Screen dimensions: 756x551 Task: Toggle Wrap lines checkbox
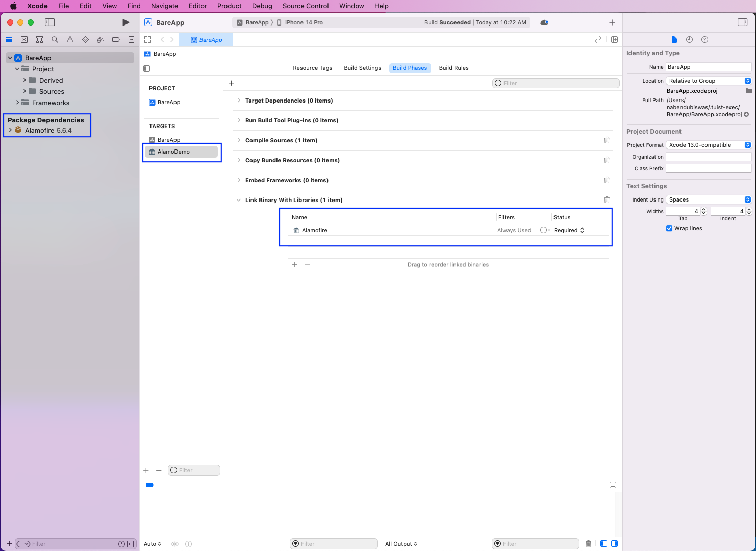[x=669, y=228]
